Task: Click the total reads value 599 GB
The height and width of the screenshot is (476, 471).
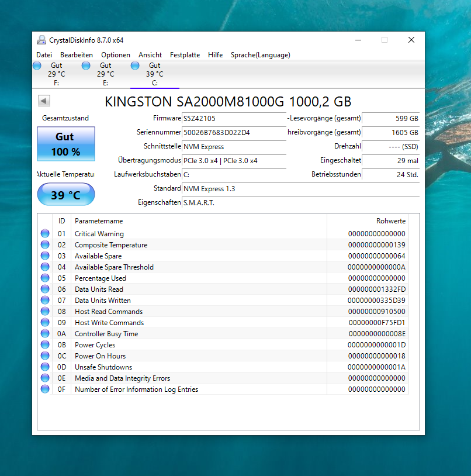Action: coord(390,118)
